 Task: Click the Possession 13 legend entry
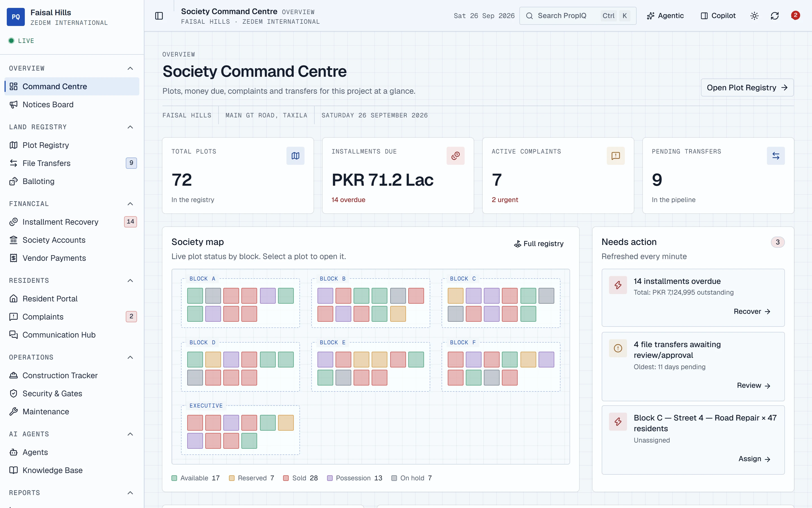[355, 478]
